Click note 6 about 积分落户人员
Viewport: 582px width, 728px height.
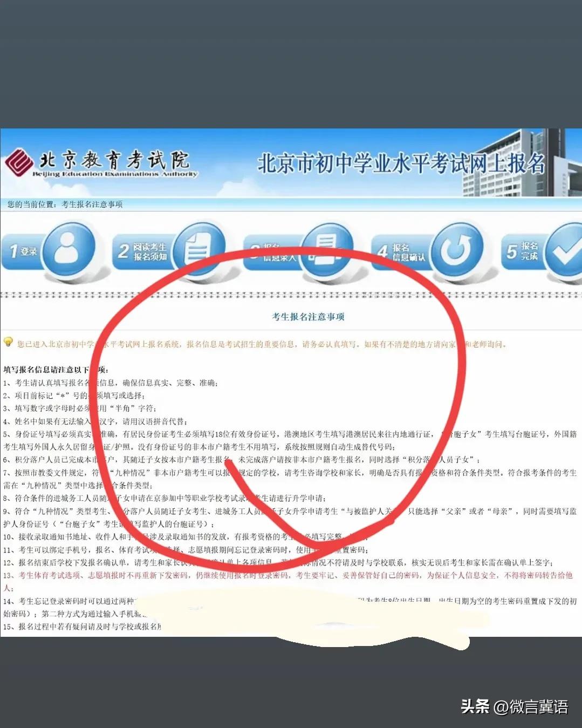(242, 460)
